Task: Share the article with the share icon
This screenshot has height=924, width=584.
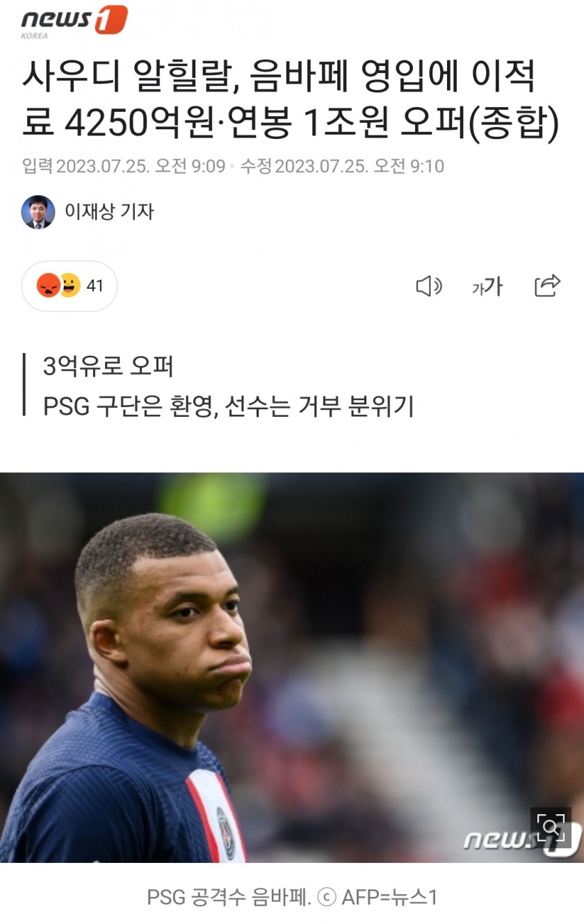Action: (548, 286)
